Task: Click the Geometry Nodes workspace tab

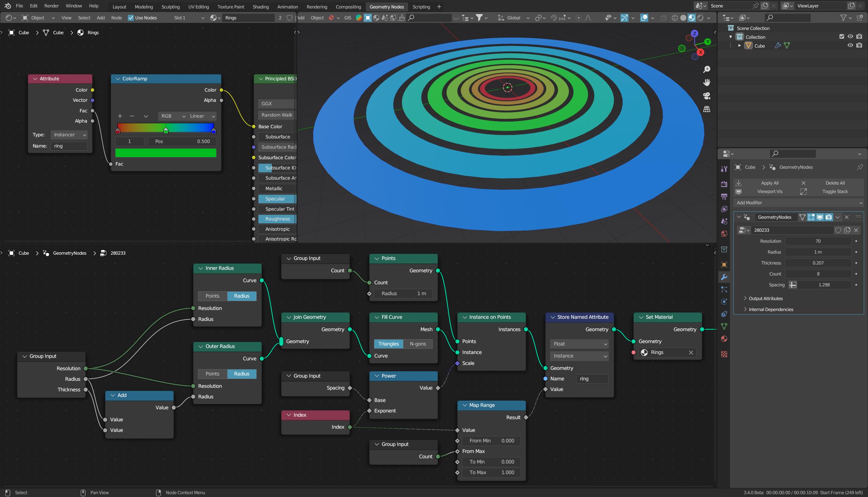Action: [386, 6]
